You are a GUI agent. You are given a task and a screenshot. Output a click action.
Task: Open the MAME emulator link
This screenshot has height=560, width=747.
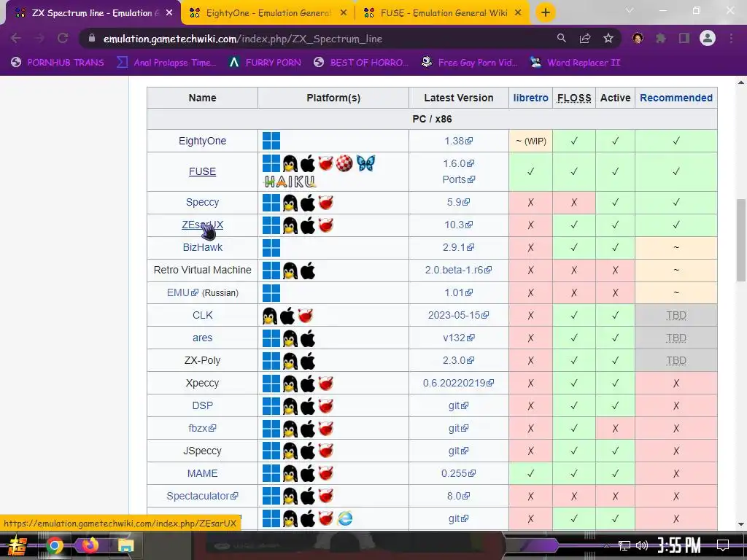click(x=203, y=473)
